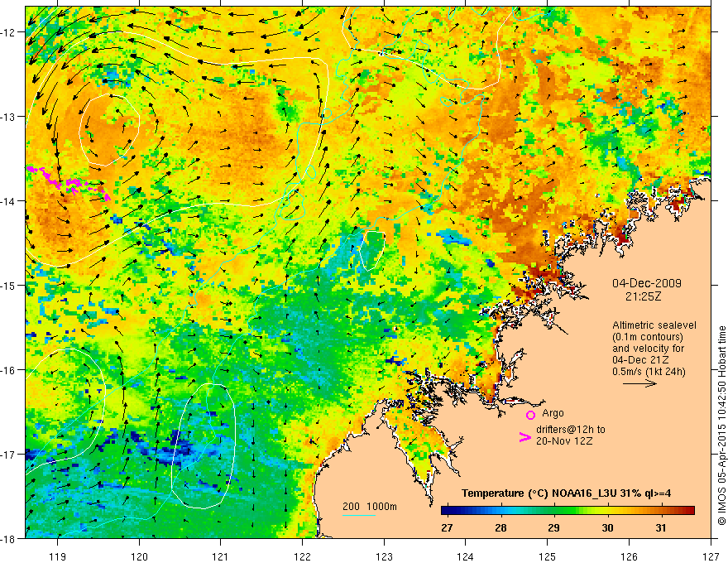This screenshot has height=563, width=728.
Task: Click latitude axis label -16
Action: point(8,370)
